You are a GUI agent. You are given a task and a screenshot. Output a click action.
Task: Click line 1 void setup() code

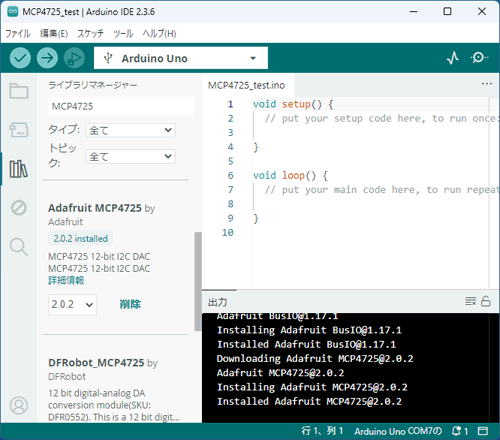tap(293, 104)
